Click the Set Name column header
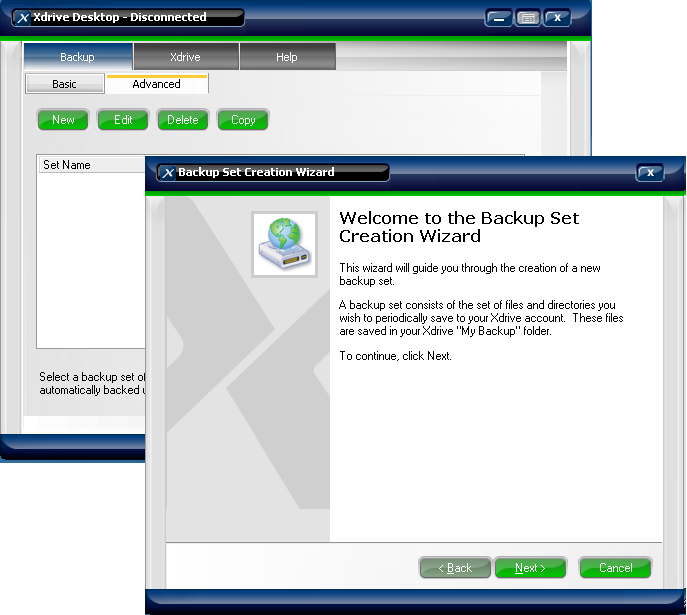The height and width of the screenshot is (615, 687). 92,165
